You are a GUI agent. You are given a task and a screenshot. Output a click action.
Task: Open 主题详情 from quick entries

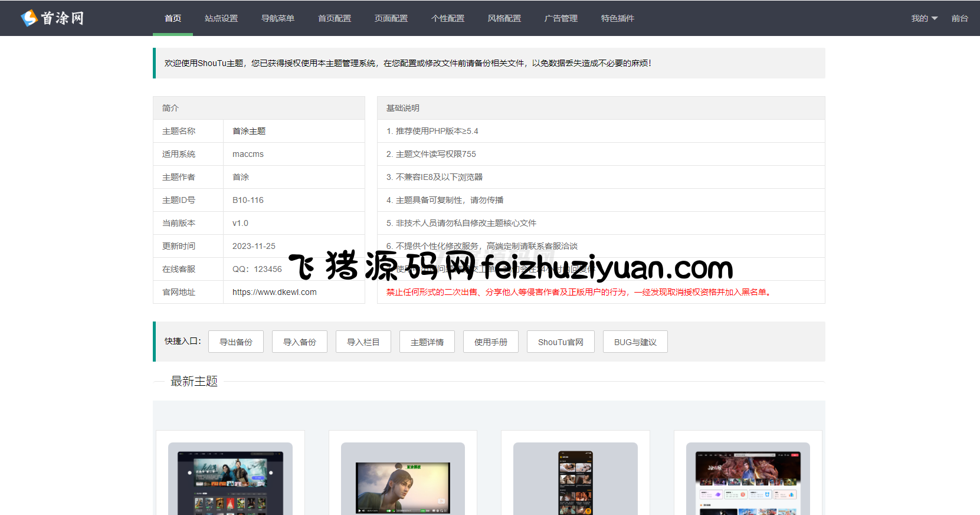[x=427, y=342]
